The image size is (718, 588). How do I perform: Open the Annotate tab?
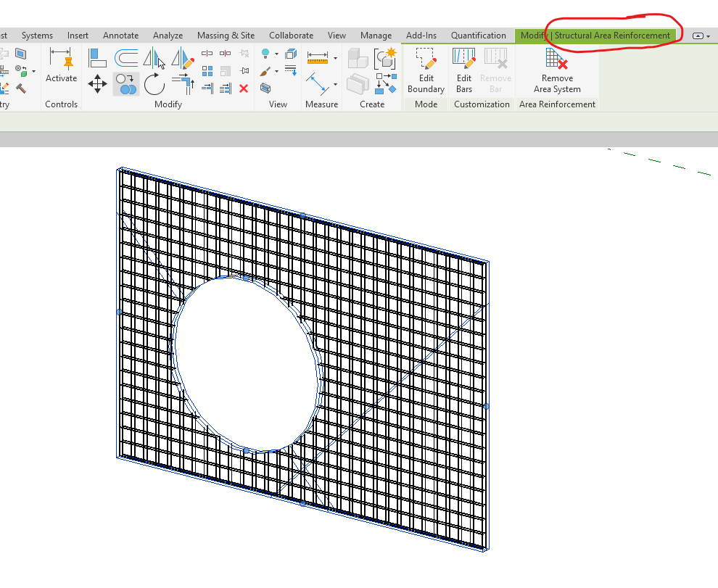(x=120, y=35)
